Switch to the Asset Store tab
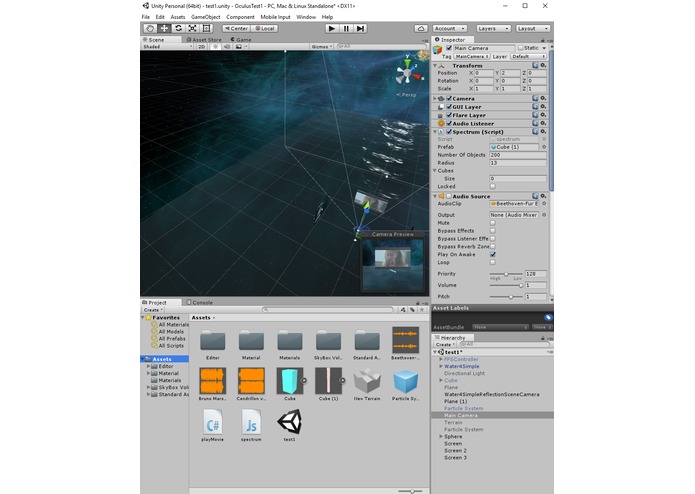This screenshot has height=494, width=695. tap(204, 39)
